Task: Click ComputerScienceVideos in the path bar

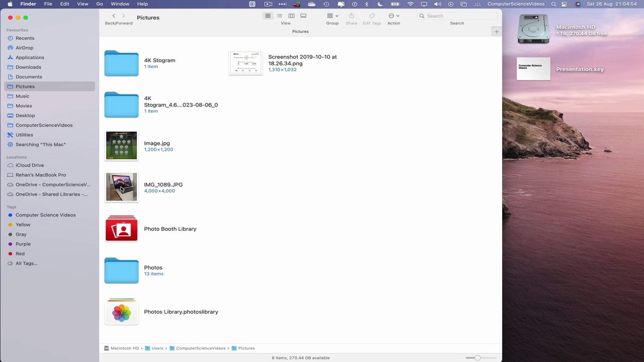Action: (x=198, y=348)
